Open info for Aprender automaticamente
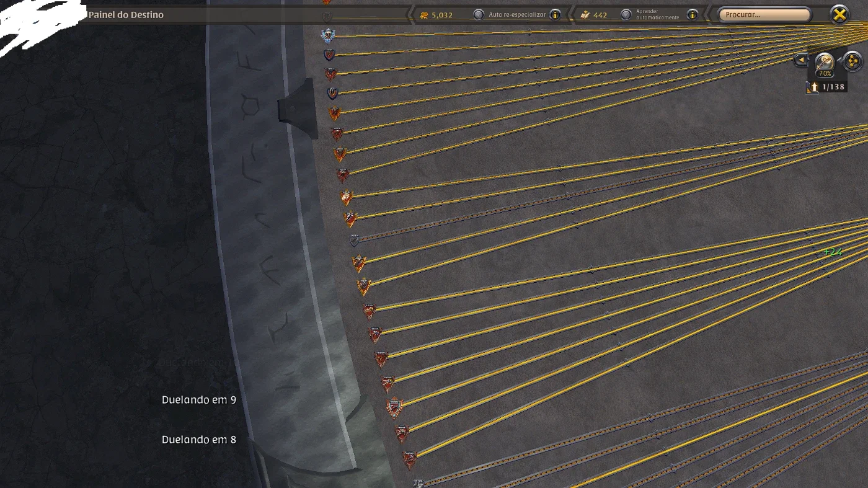 [x=692, y=14]
